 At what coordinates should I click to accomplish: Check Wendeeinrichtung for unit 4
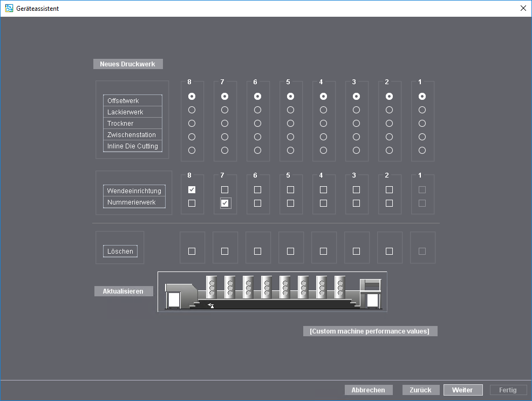click(x=323, y=189)
